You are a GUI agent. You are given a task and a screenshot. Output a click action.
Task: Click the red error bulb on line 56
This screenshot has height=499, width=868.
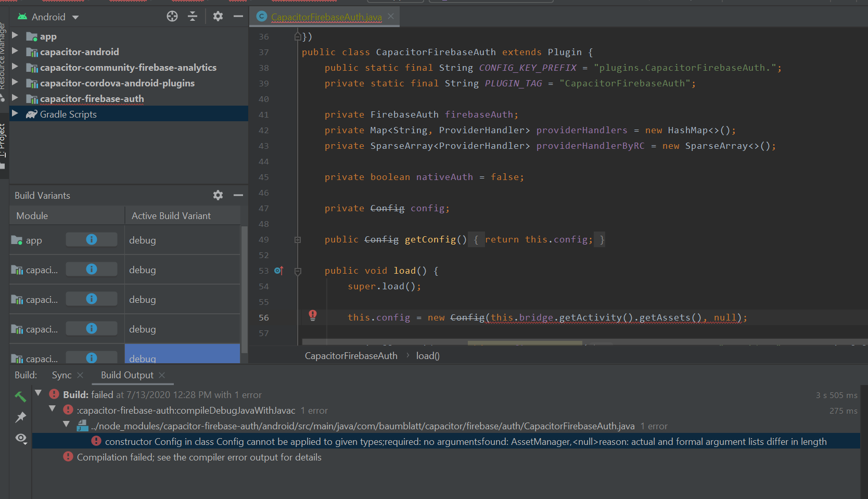(x=313, y=315)
